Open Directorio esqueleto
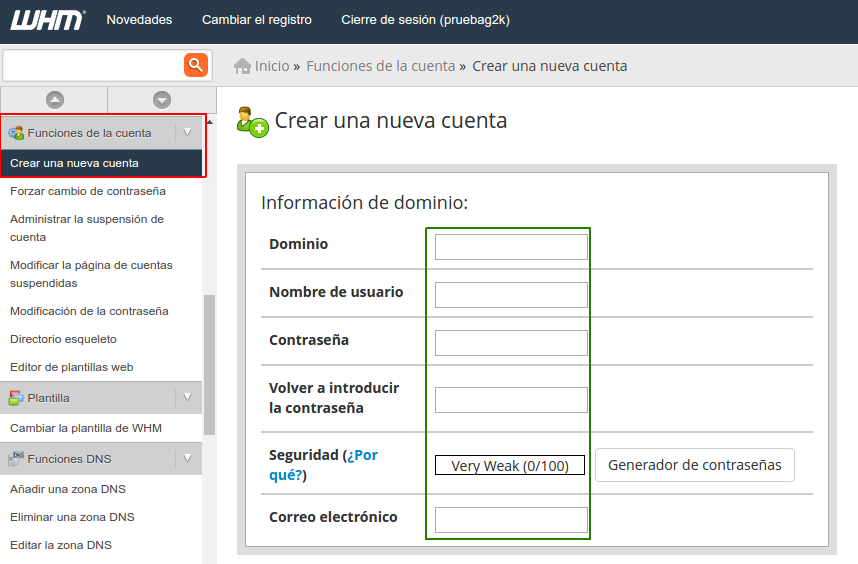This screenshot has width=858, height=564. coord(63,339)
